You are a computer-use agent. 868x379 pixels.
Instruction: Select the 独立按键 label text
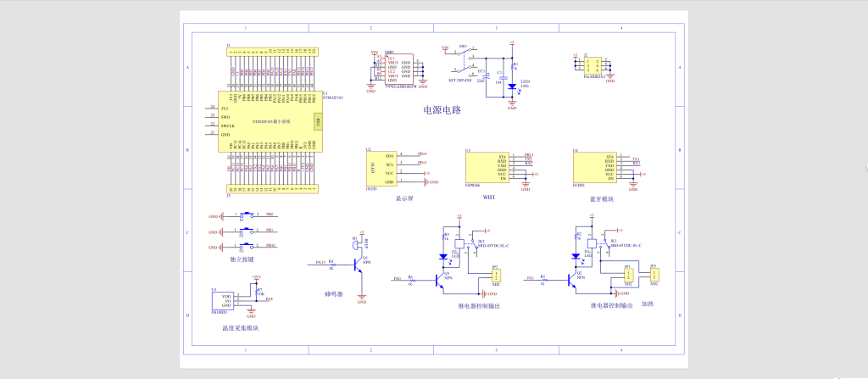pos(242,259)
